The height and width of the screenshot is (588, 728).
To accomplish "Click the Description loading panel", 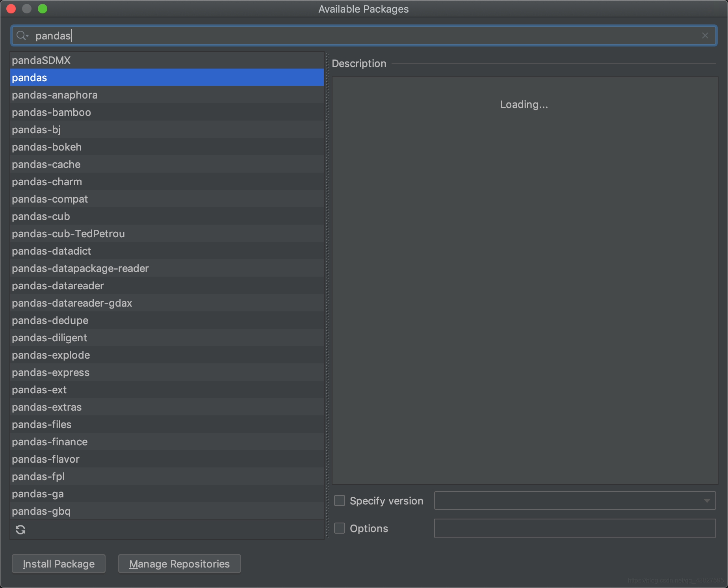I will 525,280.
